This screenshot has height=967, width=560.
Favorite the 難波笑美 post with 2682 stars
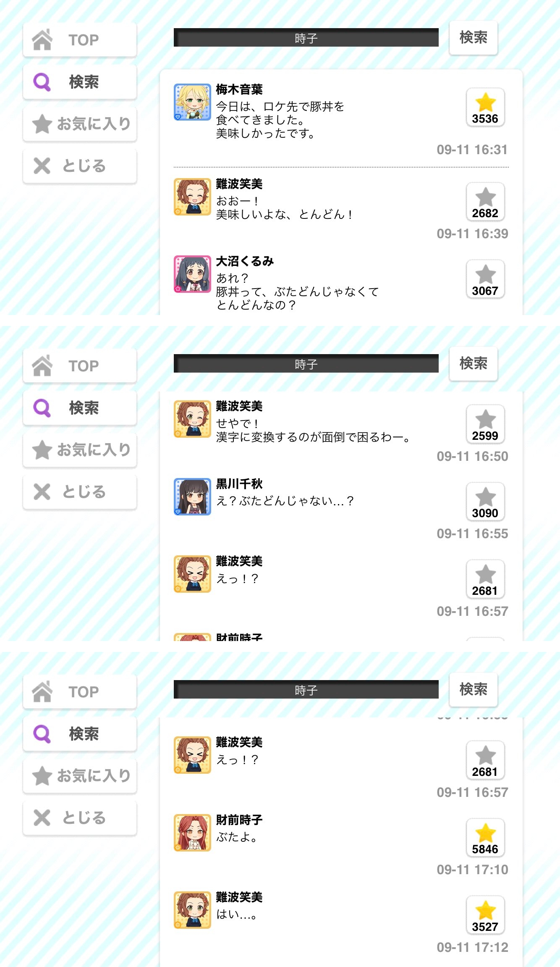pos(485,202)
